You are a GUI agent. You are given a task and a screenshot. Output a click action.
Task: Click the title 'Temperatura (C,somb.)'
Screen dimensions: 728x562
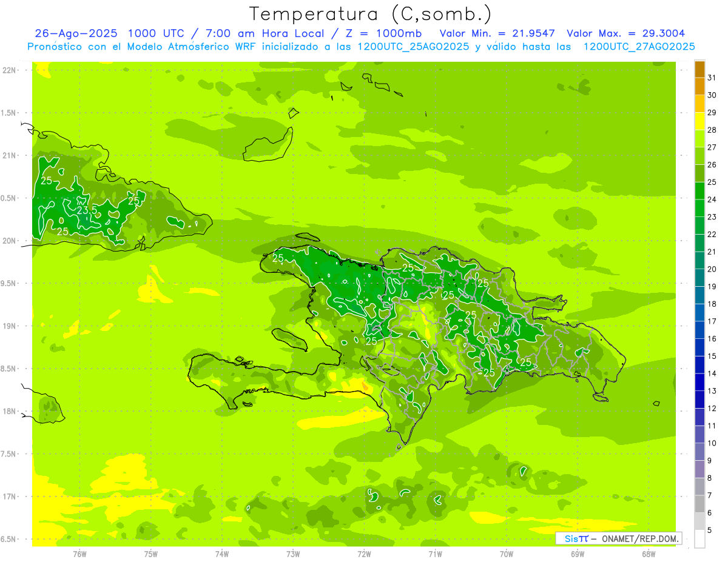click(x=371, y=14)
